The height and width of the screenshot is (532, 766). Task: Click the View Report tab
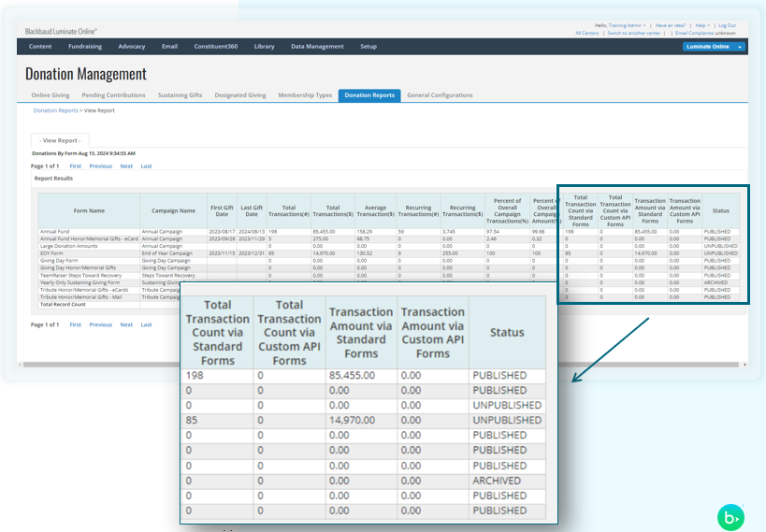point(60,140)
